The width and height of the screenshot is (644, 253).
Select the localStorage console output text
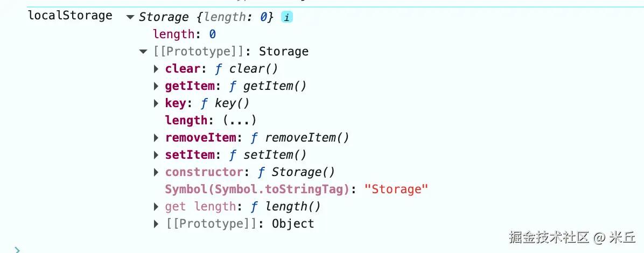click(x=70, y=16)
